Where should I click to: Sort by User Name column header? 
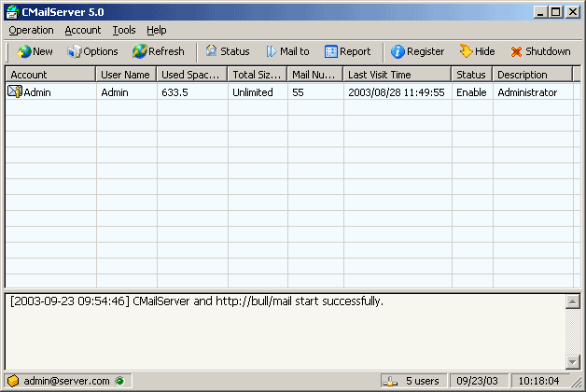pos(126,75)
